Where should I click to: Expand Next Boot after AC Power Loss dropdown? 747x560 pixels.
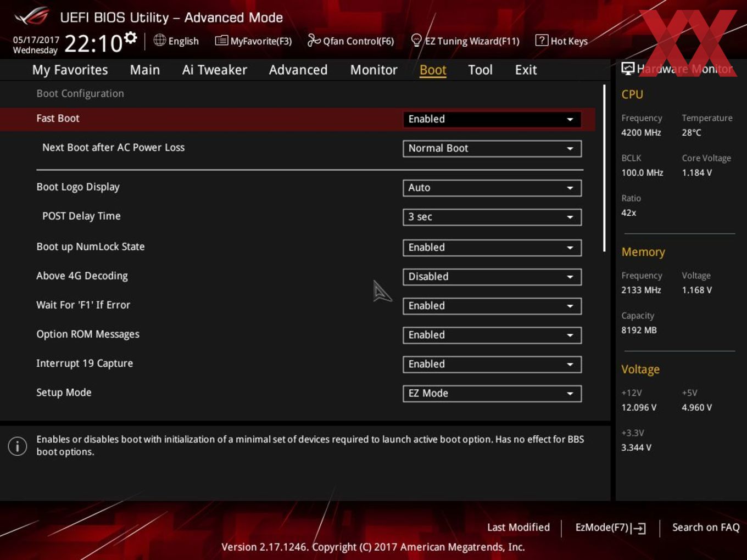tap(492, 148)
